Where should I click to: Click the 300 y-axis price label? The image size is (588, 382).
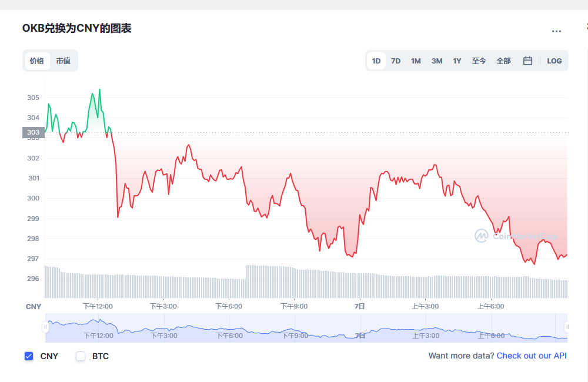(x=34, y=198)
